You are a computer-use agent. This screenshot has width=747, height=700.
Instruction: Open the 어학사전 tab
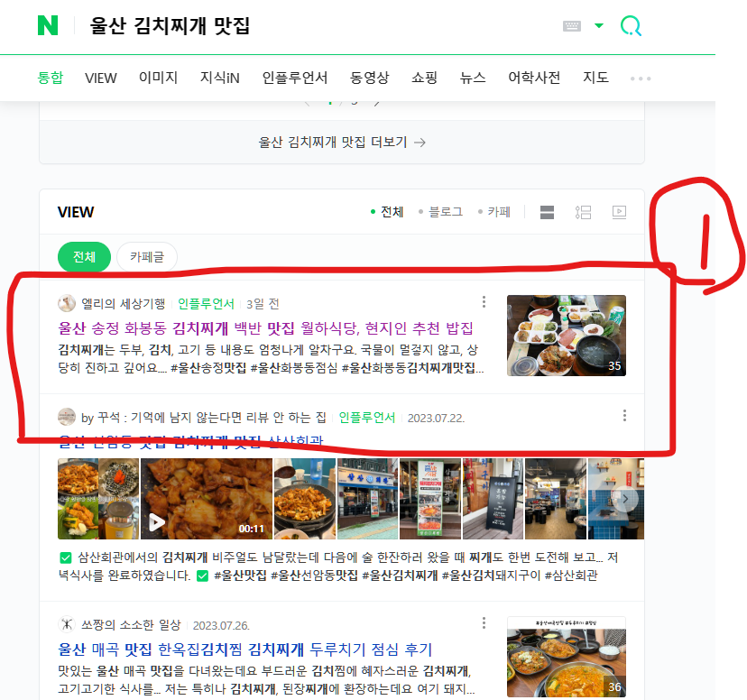534,78
